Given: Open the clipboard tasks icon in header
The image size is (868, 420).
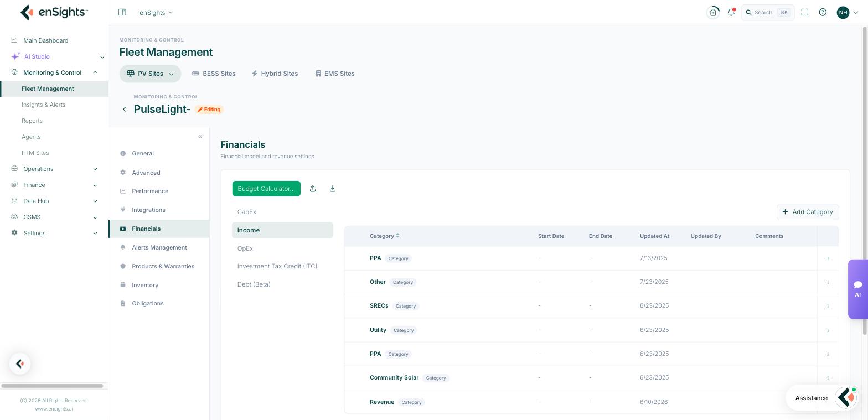Looking at the screenshot, I should tap(713, 12).
